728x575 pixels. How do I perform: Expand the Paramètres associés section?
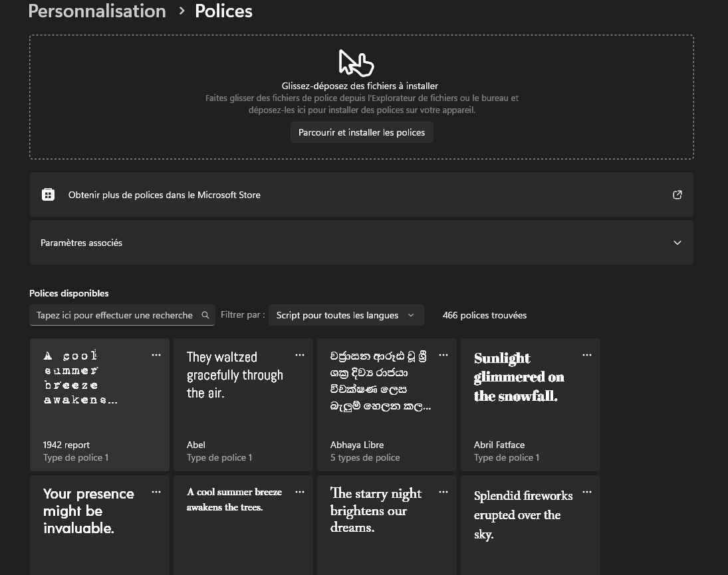tap(677, 243)
